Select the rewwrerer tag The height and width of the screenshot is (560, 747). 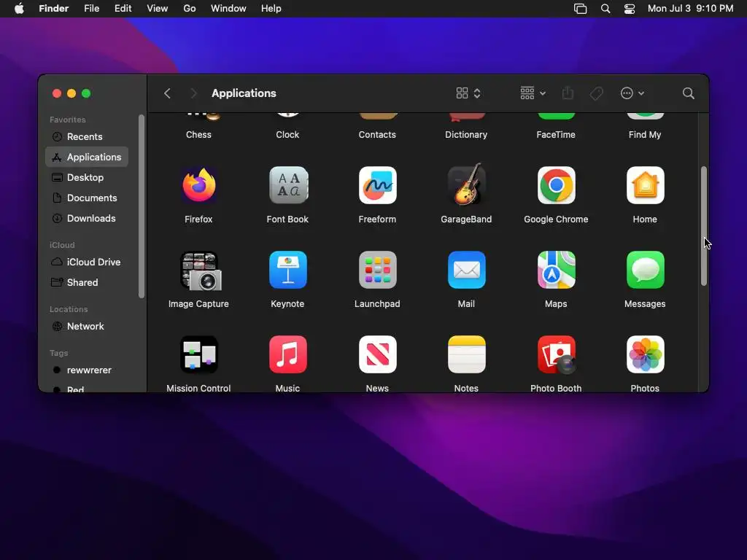click(x=87, y=370)
